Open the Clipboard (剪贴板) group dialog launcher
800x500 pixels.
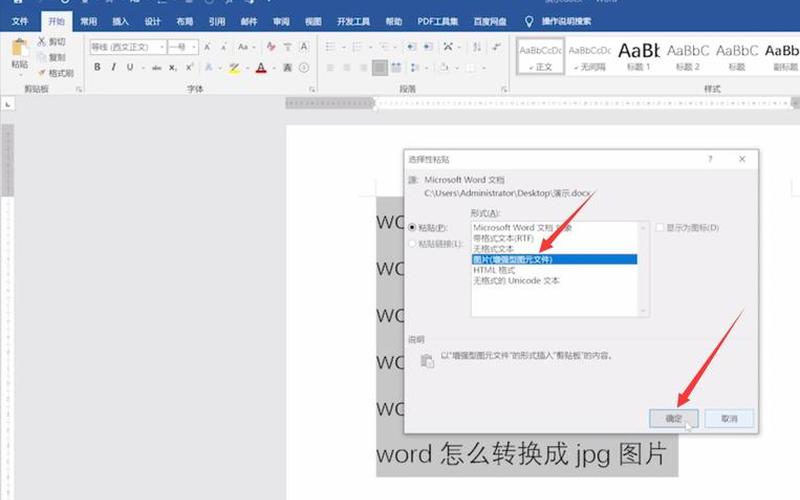tap(79, 89)
